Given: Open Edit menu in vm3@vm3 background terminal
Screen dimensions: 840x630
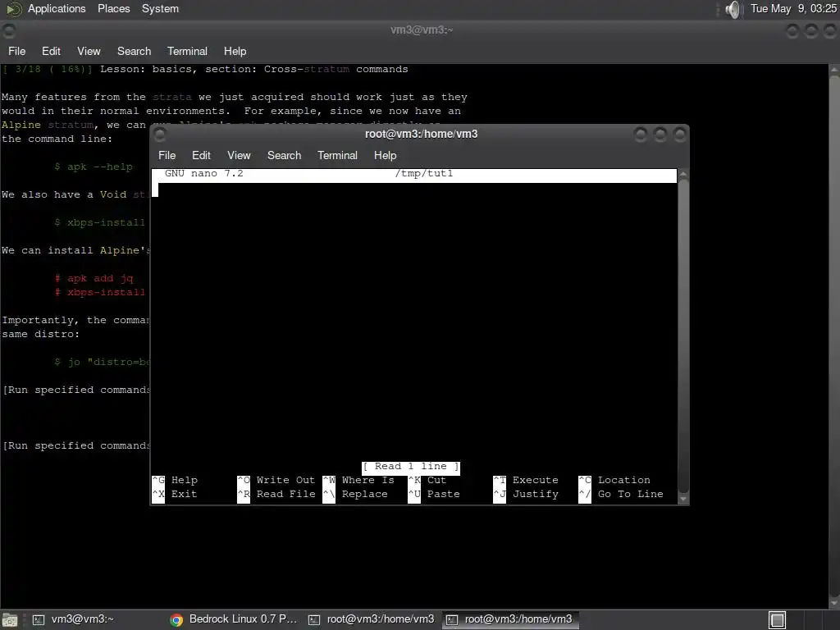Looking at the screenshot, I should pos(51,51).
